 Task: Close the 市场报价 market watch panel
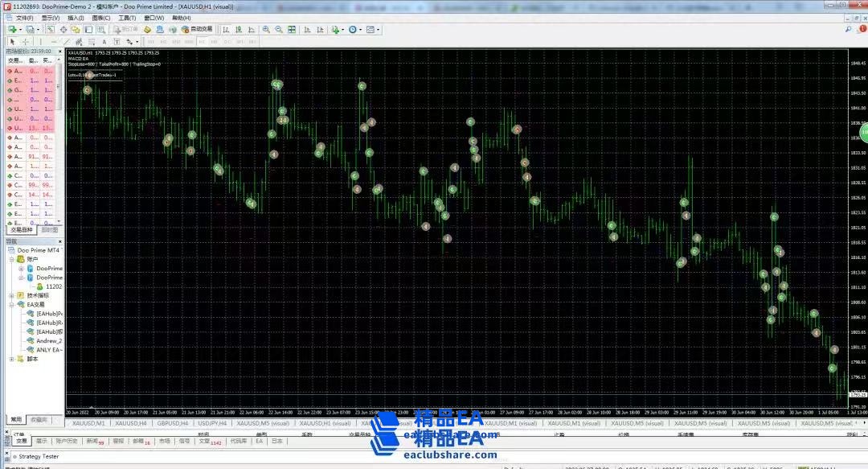click(x=59, y=51)
